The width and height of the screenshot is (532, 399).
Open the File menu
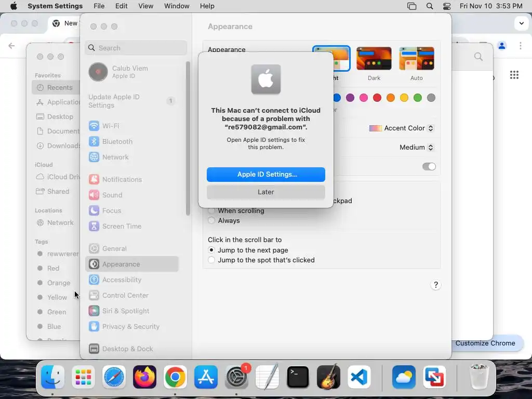point(99,6)
